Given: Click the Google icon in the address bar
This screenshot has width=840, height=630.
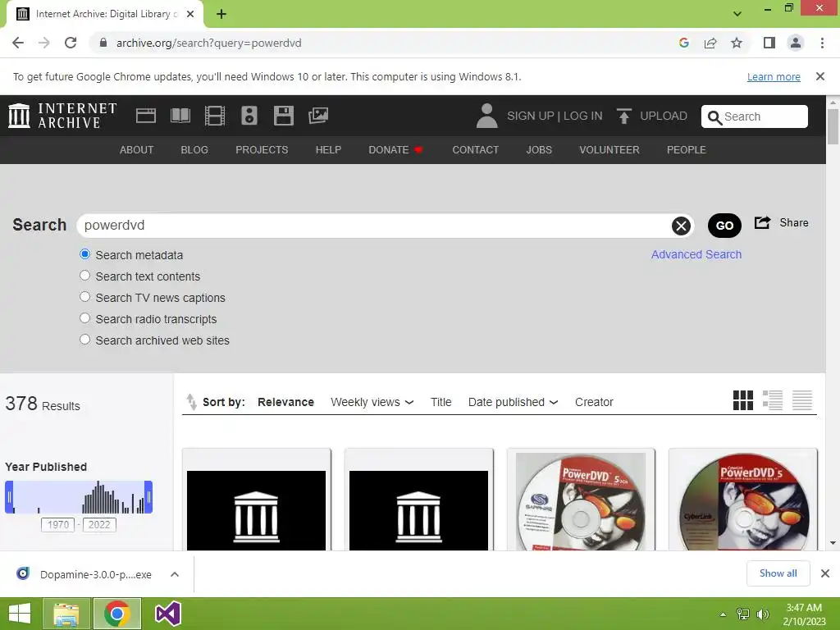Looking at the screenshot, I should click(x=683, y=43).
